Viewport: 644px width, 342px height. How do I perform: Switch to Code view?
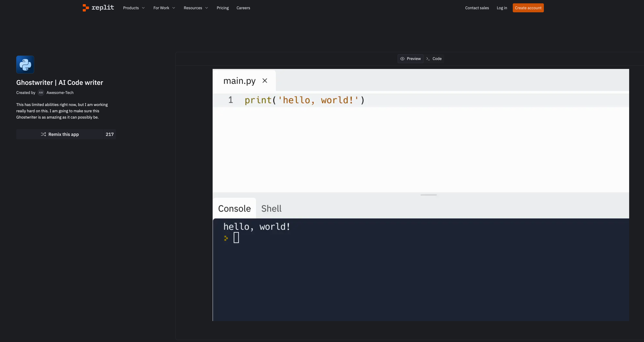(x=434, y=59)
